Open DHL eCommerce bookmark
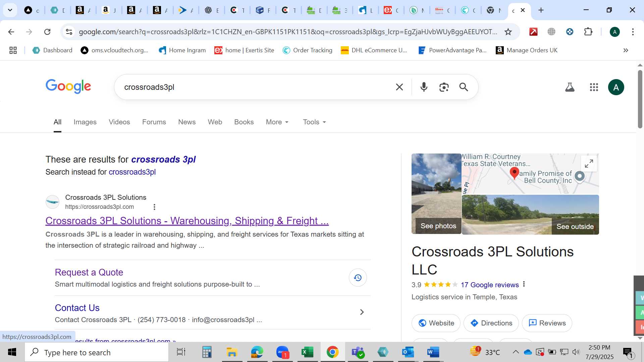Screen dimensions: 644x362 click(374, 50)
